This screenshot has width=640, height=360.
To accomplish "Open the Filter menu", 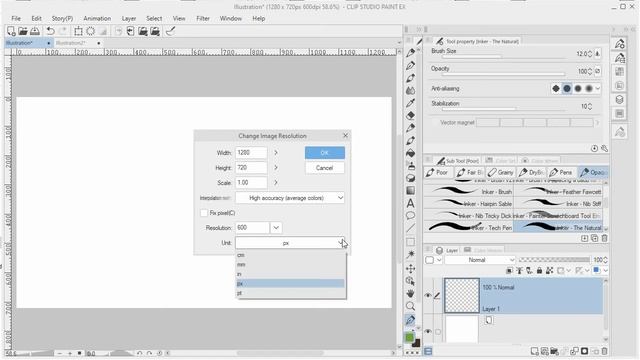I will click(203, 18).
